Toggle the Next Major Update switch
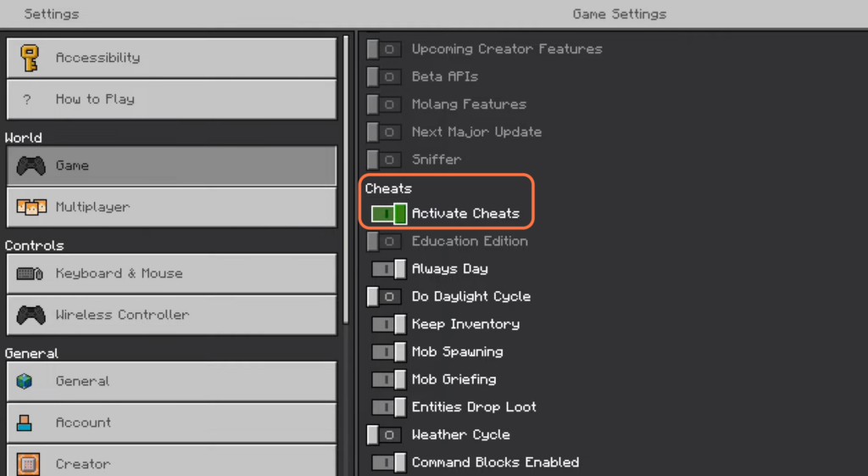The width and height of the screenshot is (868, 476). (x=384, y=132)
